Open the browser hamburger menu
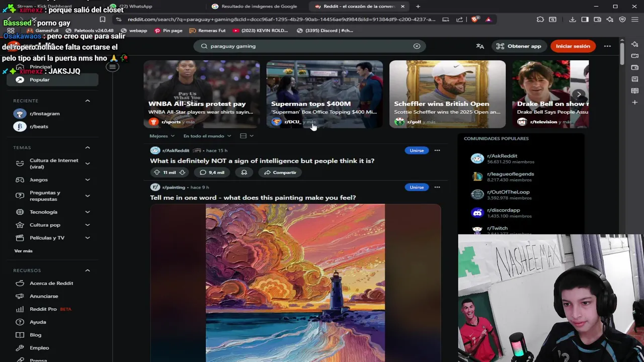This screenshot has height=362, width=644. (x=635, y=19)
